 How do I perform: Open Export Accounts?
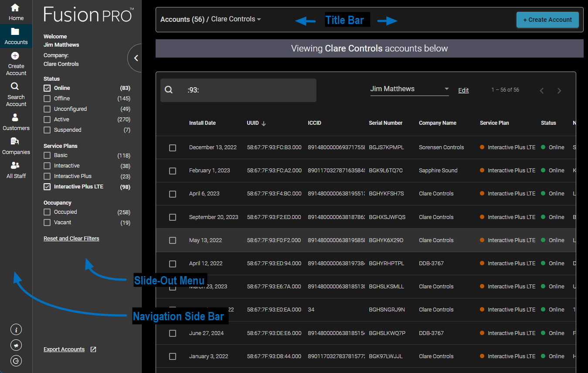64,349
